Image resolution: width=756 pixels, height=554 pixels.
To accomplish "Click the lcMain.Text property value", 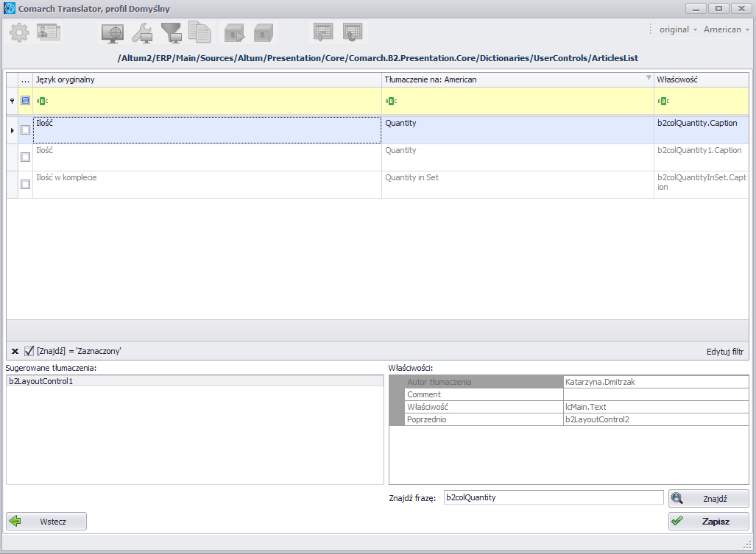I will [x=656, y=407].
